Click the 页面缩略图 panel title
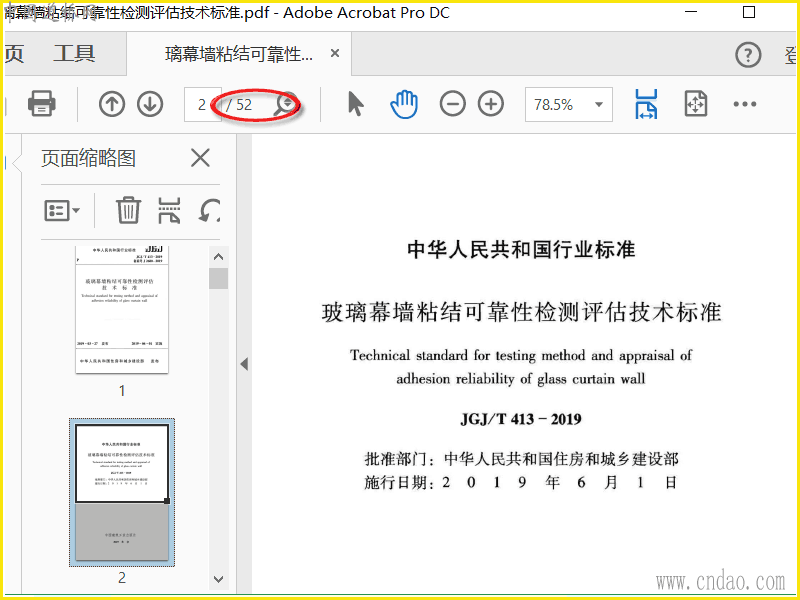Viewport: 800px width, 600px height. click(x=88, y=158)
